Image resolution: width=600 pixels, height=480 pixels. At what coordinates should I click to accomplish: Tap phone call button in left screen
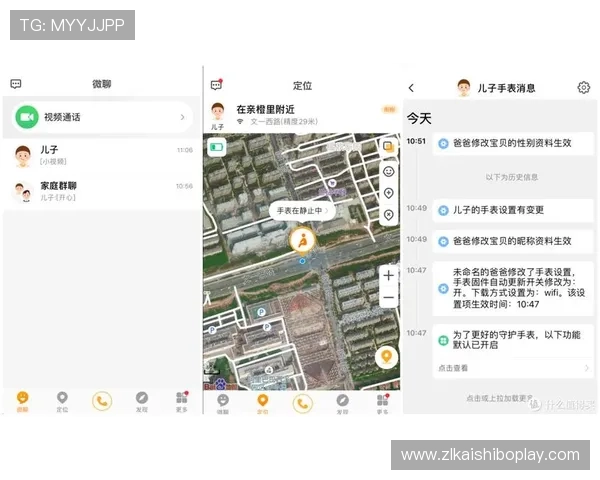(102, 401)
